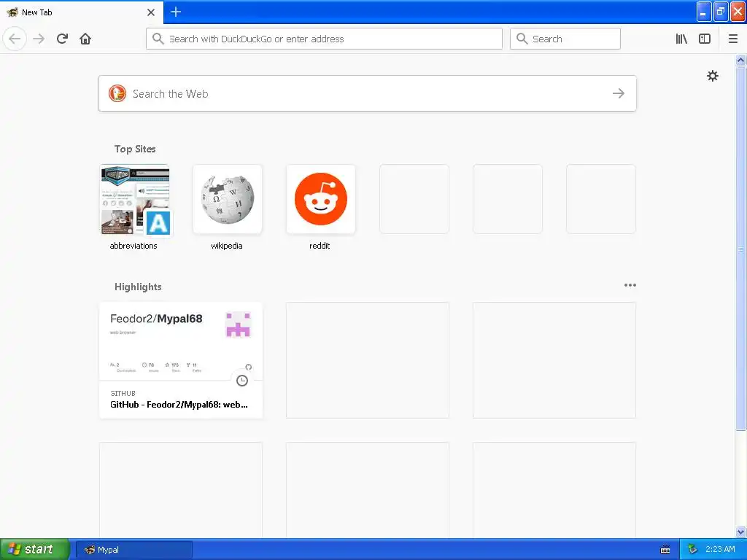Open the Windows Start menu
Viewport: 747px width, 560px height.
35,550
